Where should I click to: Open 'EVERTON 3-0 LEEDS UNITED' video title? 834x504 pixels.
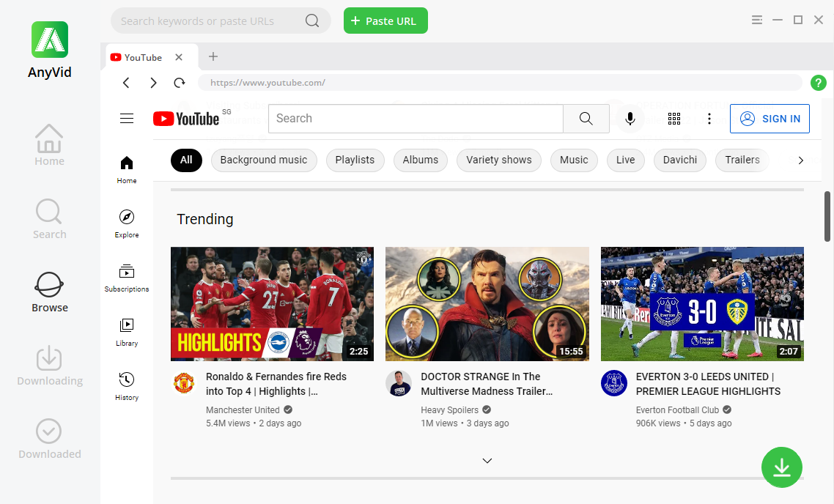point(708,384)
